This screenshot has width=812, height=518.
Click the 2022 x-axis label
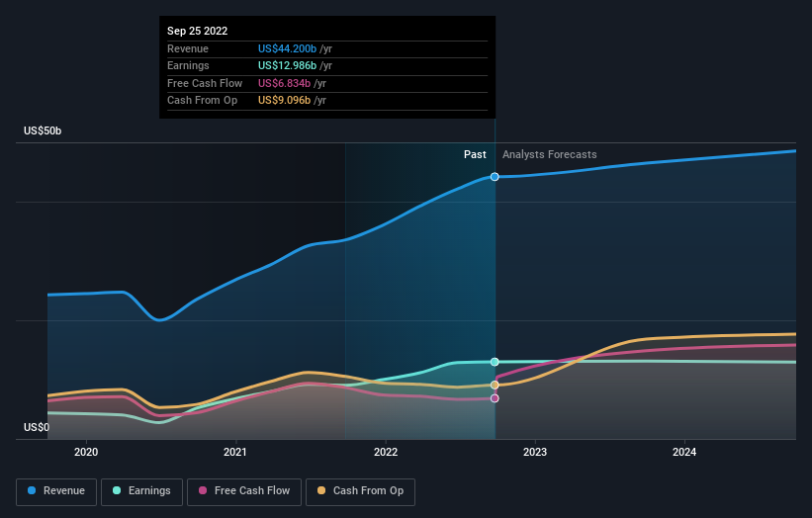[386, 453]
